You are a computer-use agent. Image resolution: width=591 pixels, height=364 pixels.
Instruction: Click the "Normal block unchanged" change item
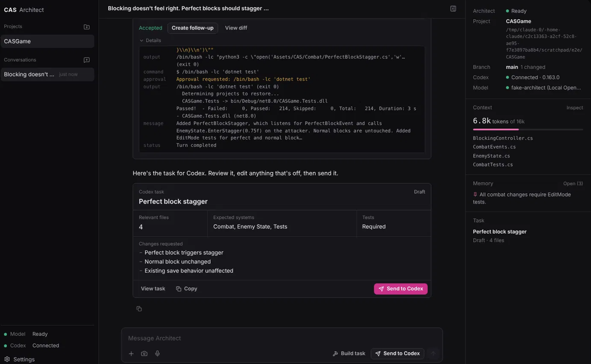click(x=178, y=262)
